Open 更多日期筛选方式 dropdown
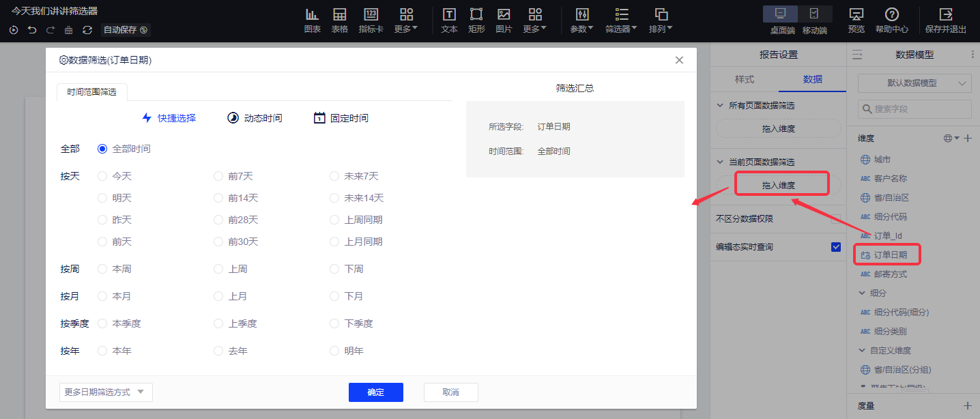This screenshot has height=419, width=980. tap(106, 392)
